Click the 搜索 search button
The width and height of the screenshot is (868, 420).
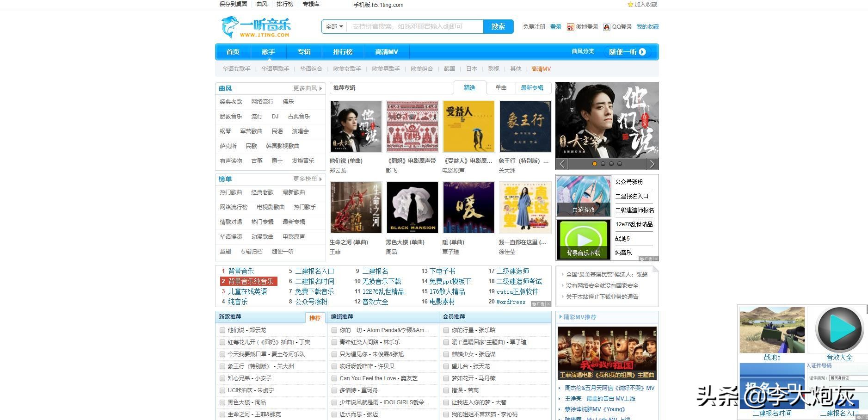(498, 26)
